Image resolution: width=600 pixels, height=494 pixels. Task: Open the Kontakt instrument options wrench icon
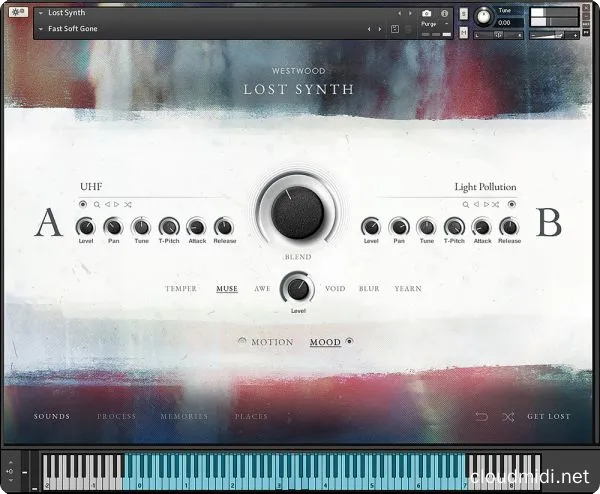pos(18,12)
